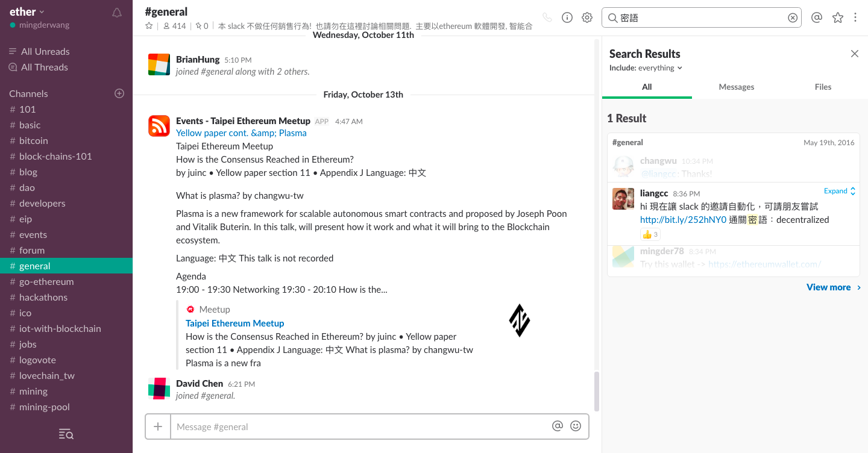The width and height of the screenshot is (868, 453).
Task: Open the #logovote channel
Action: [66, 360]
